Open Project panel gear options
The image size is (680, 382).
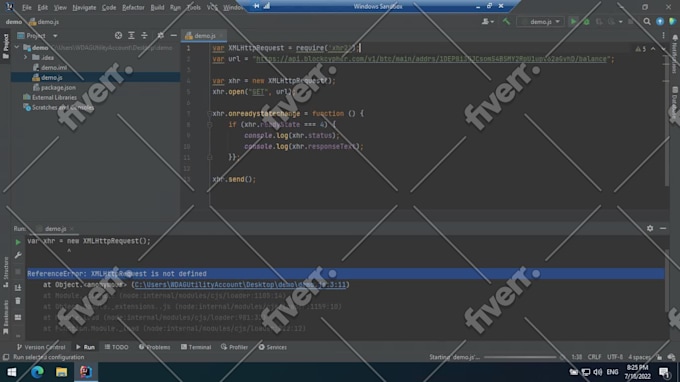(x=160, y=36)
